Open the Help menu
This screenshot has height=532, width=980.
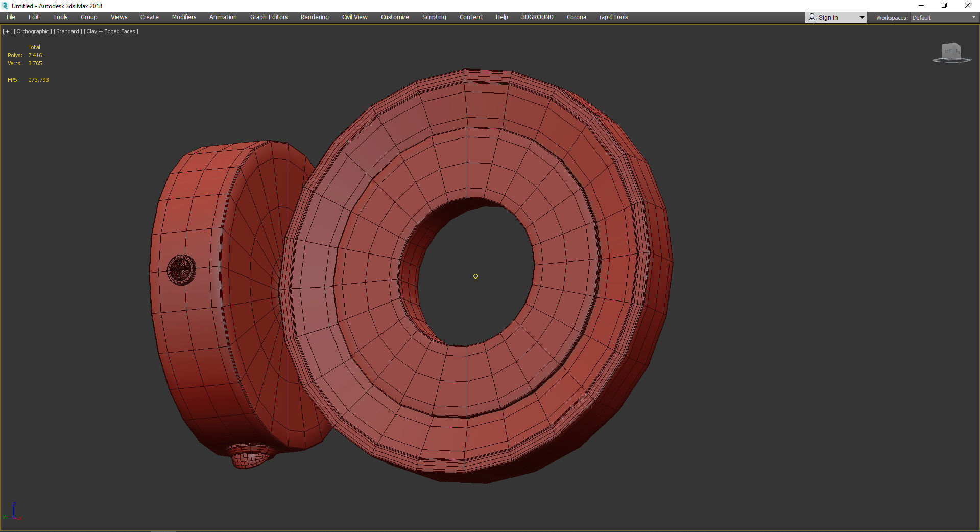[x=502, y=17]
